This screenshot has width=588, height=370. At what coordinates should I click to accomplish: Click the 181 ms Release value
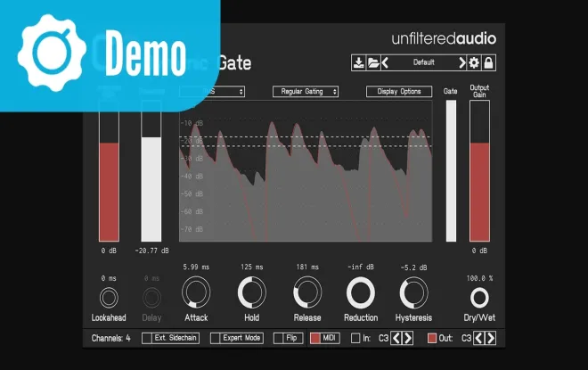point(307,267)
